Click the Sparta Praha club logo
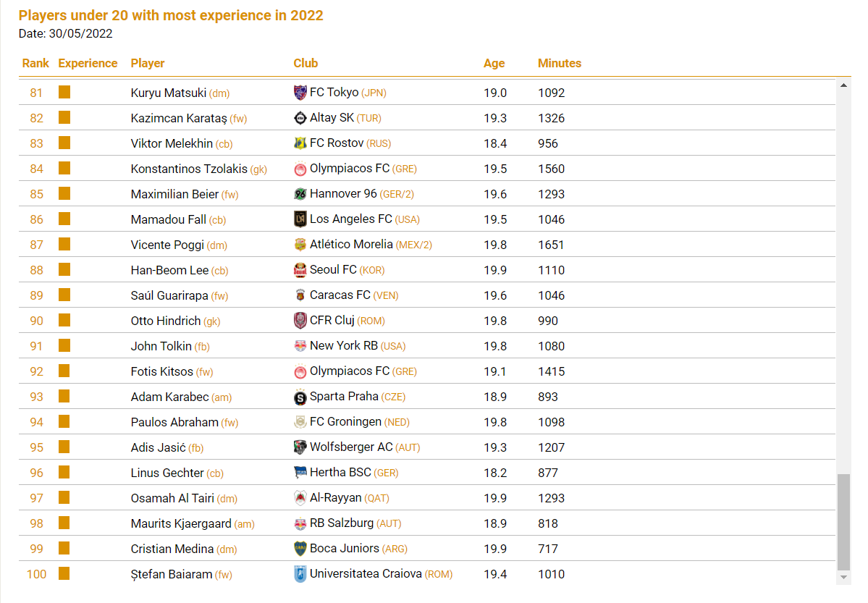This screenshot has height=603, width=868. (x=300, y=397)
